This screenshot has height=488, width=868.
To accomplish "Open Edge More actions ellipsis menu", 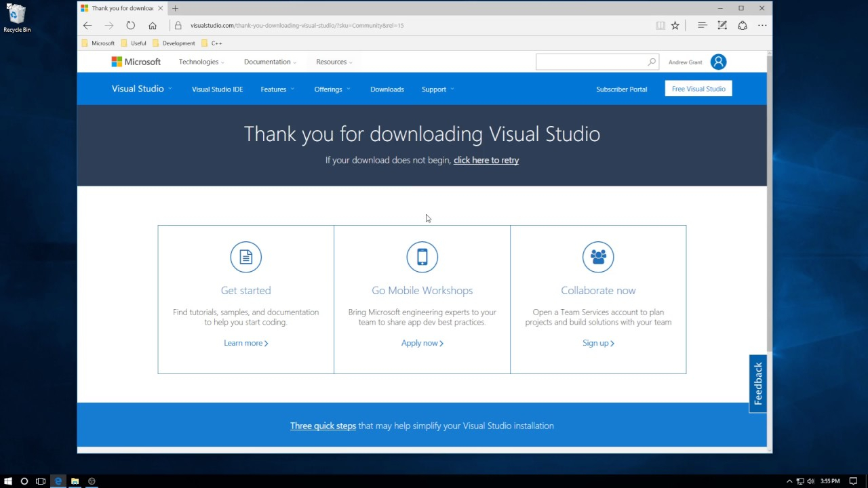I will 762,26.
